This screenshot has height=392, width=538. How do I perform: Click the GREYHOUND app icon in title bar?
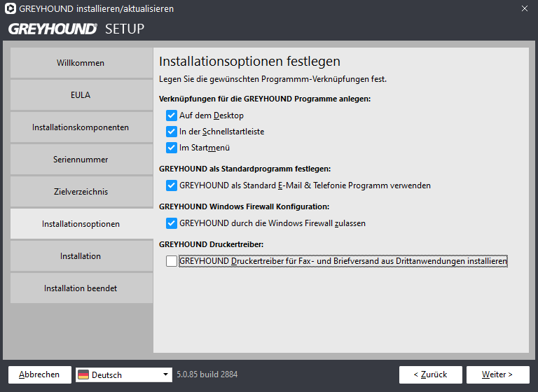pyautogui.click(x=11, y=8)
